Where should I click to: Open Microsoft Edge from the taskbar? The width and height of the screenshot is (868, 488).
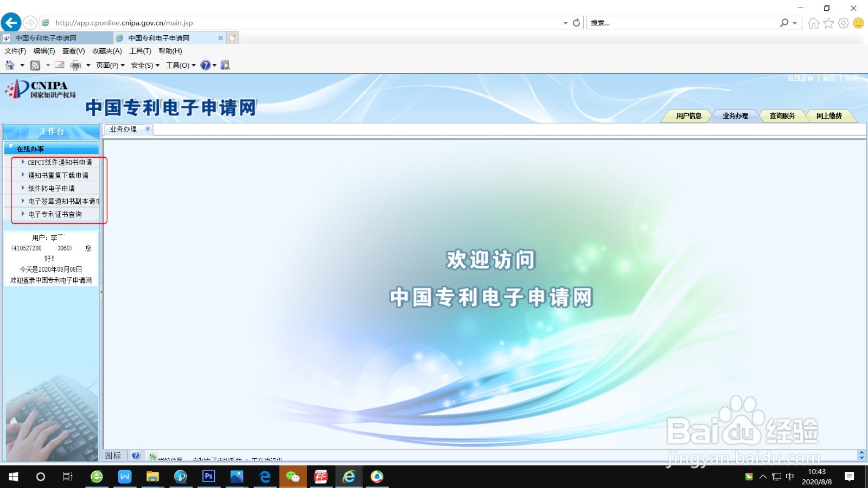265,477
